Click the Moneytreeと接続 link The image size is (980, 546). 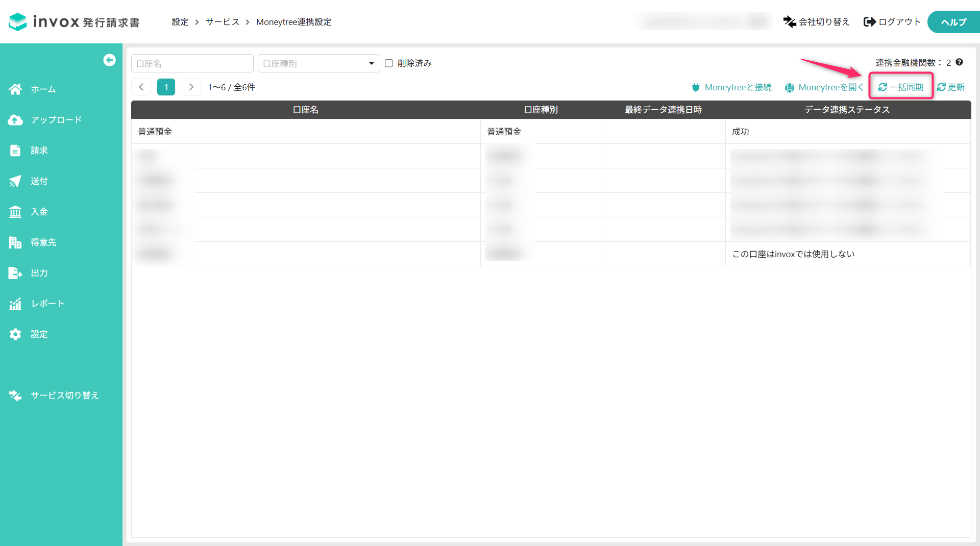coord(732,87)
